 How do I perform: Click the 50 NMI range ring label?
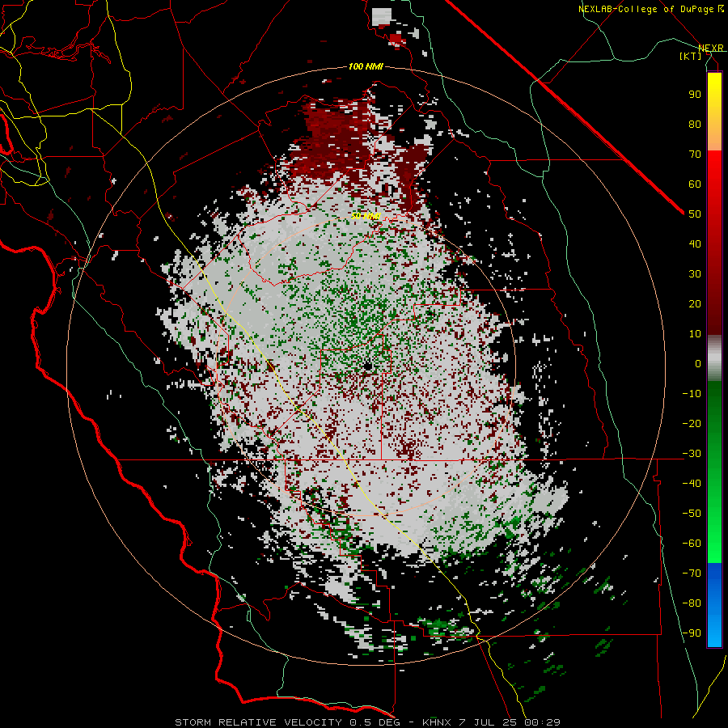pos(366,216)
